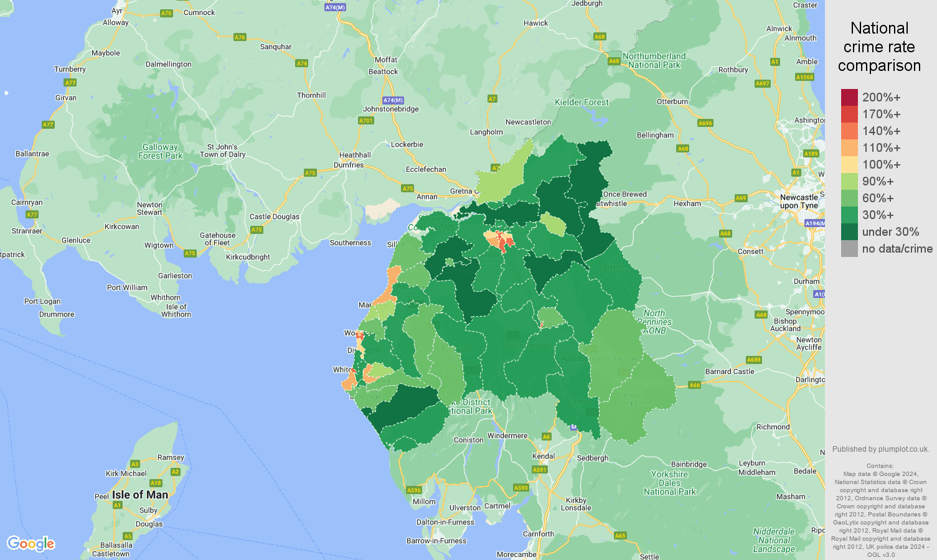This screenshot has width=937, height=560.
Task: Click the A7 road shield above Langholm
Action: (492, 99)
